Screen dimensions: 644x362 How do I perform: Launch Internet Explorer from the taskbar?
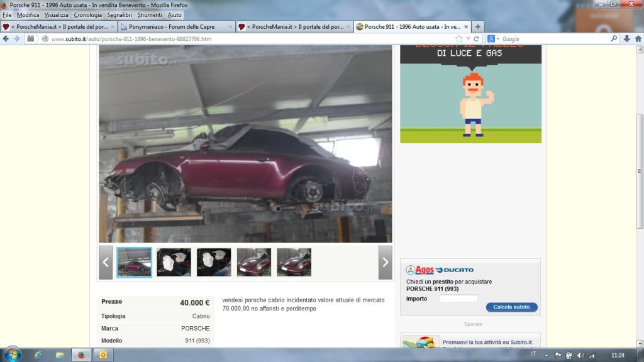click(38, 355)
